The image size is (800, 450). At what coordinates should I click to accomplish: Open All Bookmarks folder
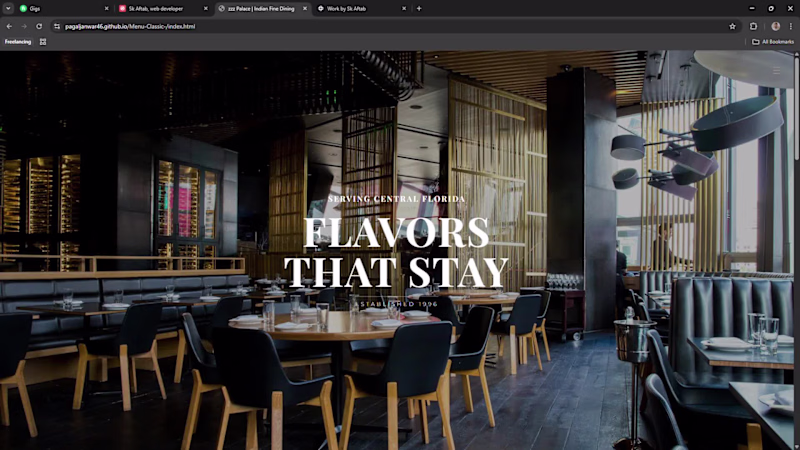[x=773, y=42]
